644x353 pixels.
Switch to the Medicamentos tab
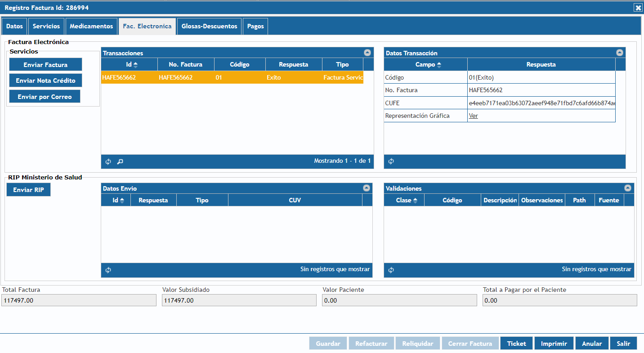pos(91,27)
